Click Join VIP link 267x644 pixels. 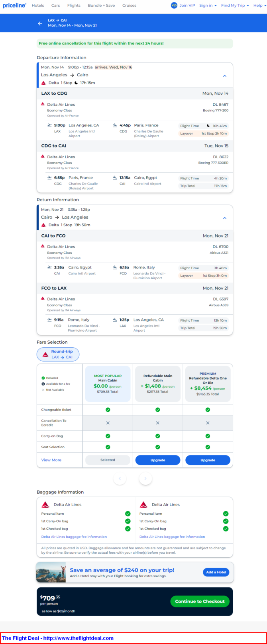point(187,6)
